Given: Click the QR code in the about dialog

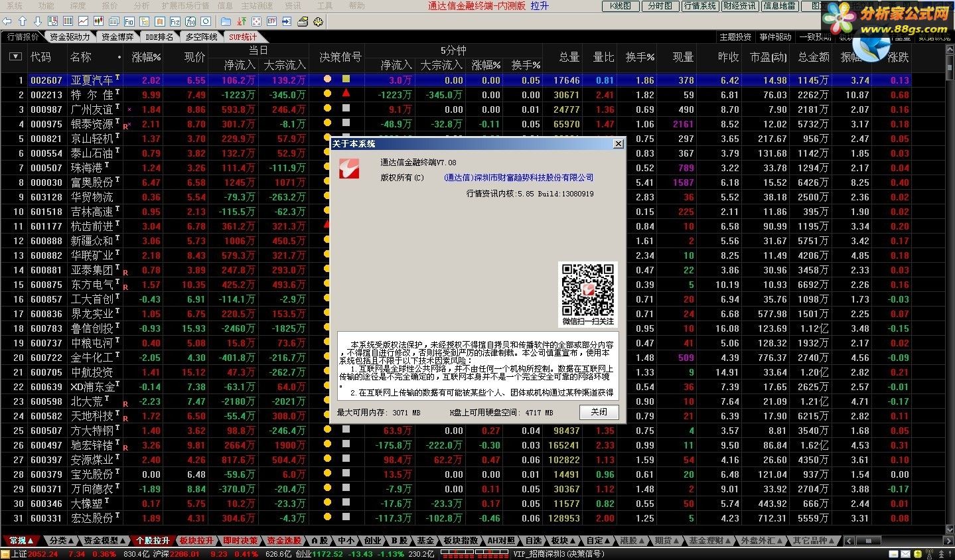Looking at the screenshot, I should [587, 289].
